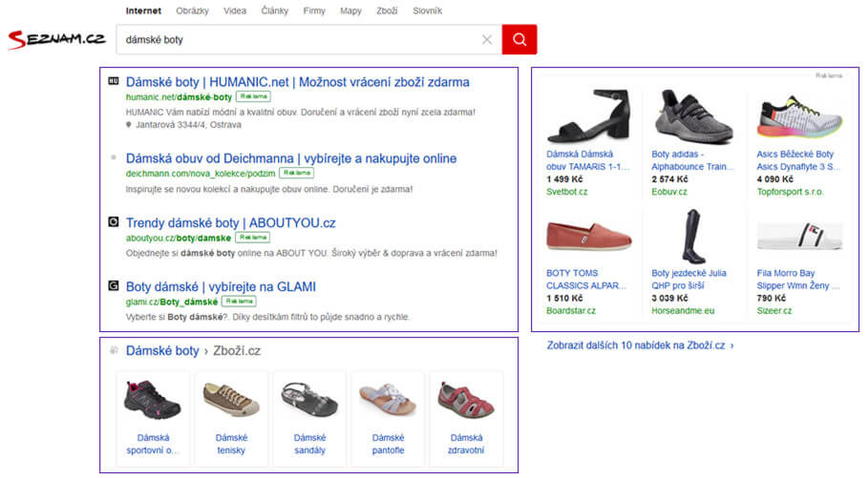Click the Jantarová 3344/4, Ostrava address
868x478 pixels.
[188, 125]
